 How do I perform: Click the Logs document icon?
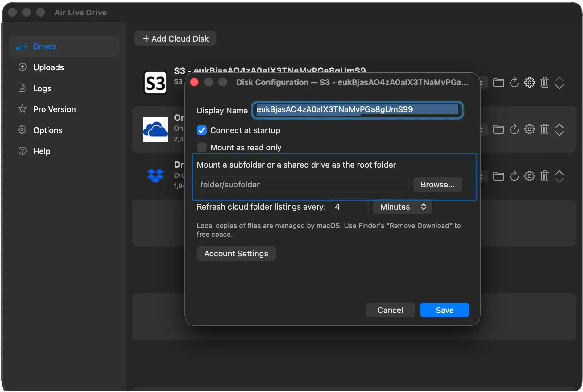click(22, 88)
